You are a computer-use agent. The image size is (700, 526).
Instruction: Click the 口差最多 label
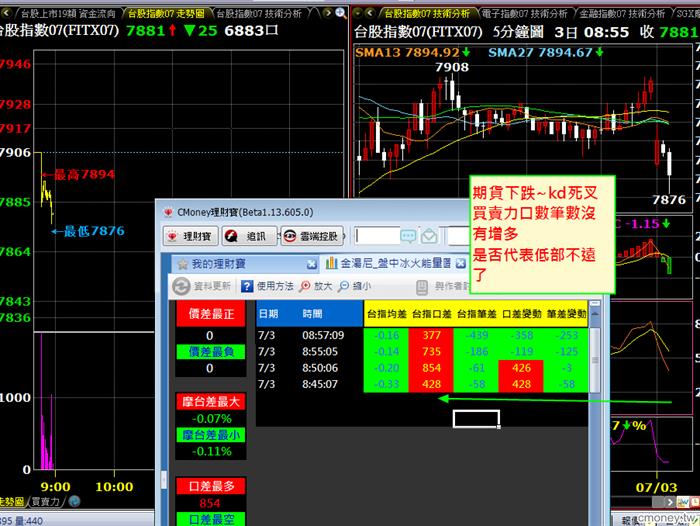pos(211,486)
